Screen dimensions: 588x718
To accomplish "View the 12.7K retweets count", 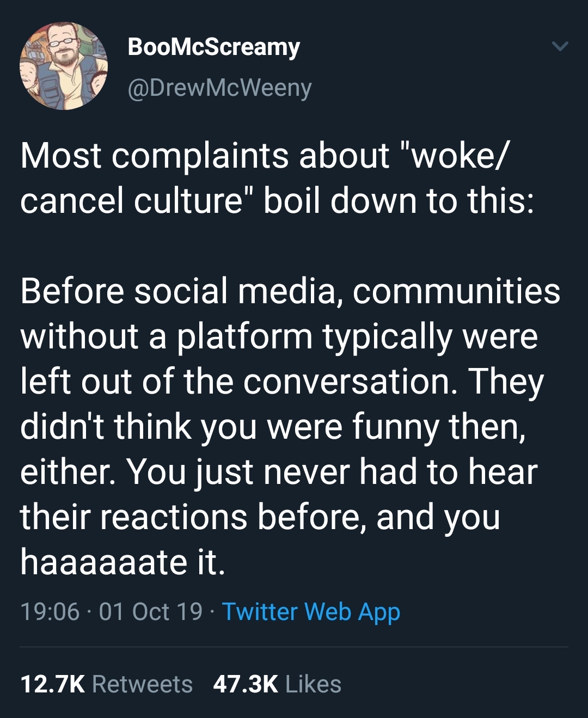I will coord(52,684).
